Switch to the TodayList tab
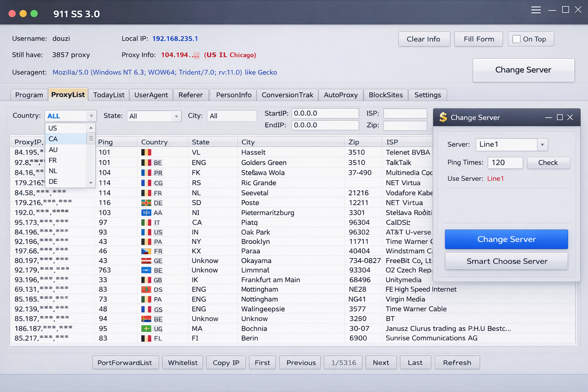The width and height of the screenshot is (588, 392). click(x=108, y=95)
